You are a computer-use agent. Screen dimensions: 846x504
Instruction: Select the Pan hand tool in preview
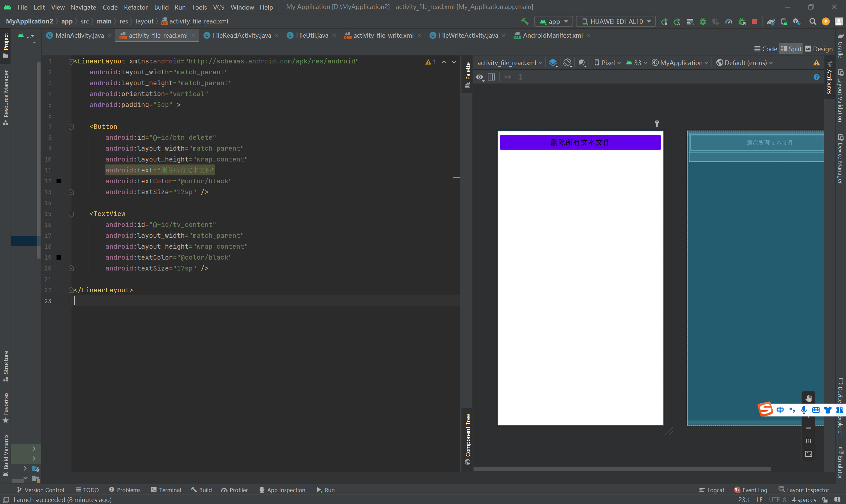click(808, 398)
